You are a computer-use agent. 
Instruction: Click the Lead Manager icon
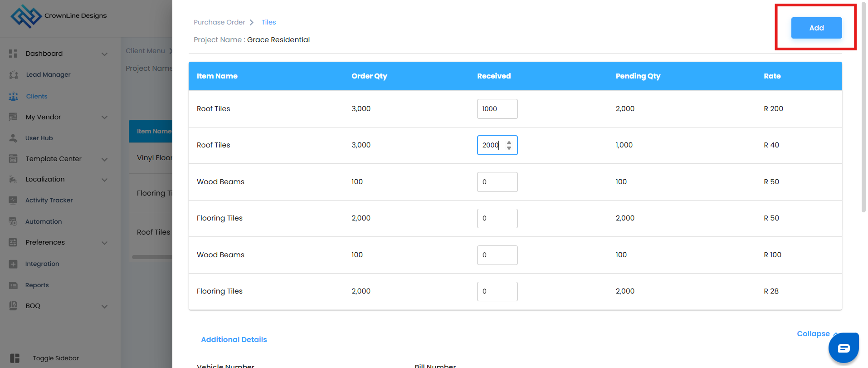[14, 75]
